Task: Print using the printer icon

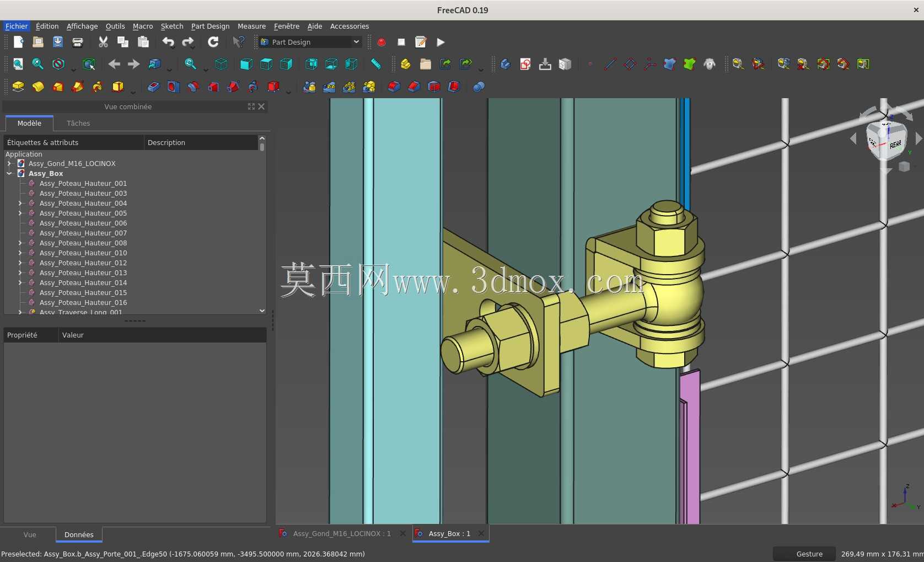Action: (x=78, y=42)
